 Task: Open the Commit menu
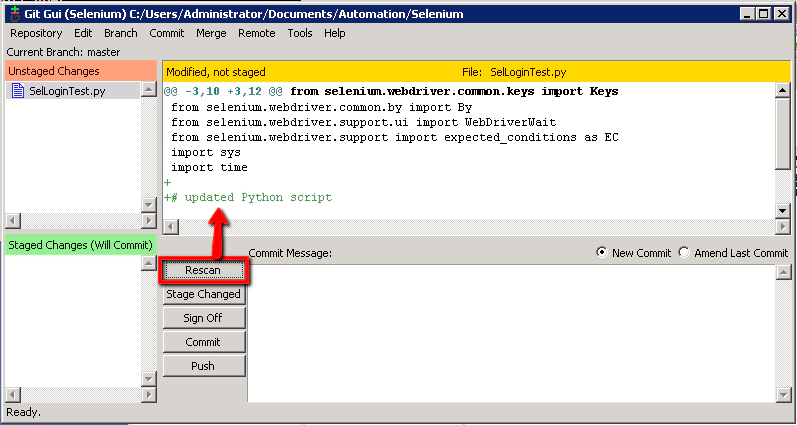[167, 33]
